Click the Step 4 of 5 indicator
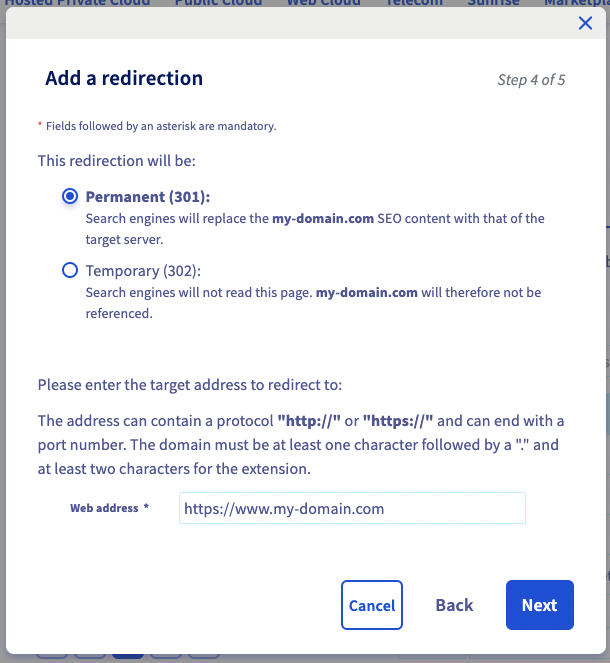This screenshot has height=663, width=610. click(x=531, y=80)
